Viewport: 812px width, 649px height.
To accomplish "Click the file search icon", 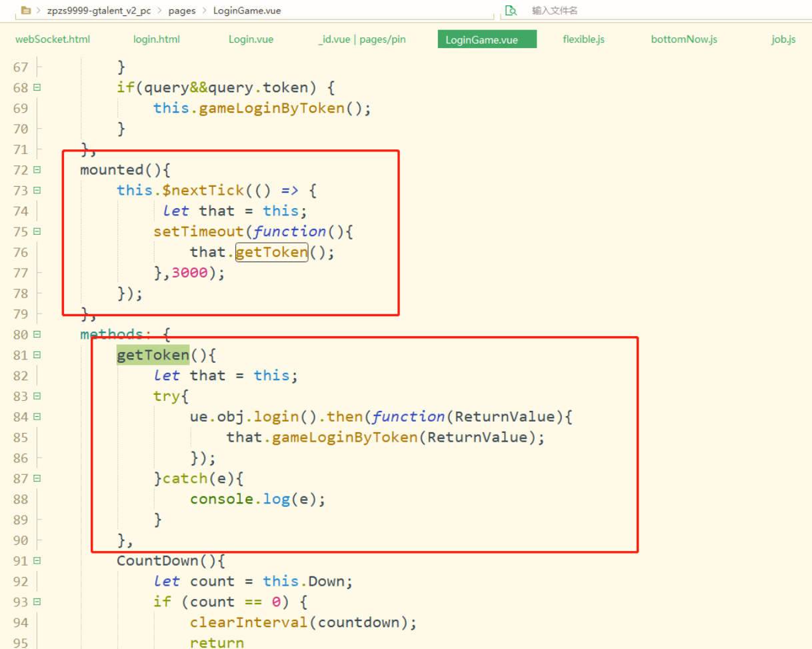I will tap(511, 11).
